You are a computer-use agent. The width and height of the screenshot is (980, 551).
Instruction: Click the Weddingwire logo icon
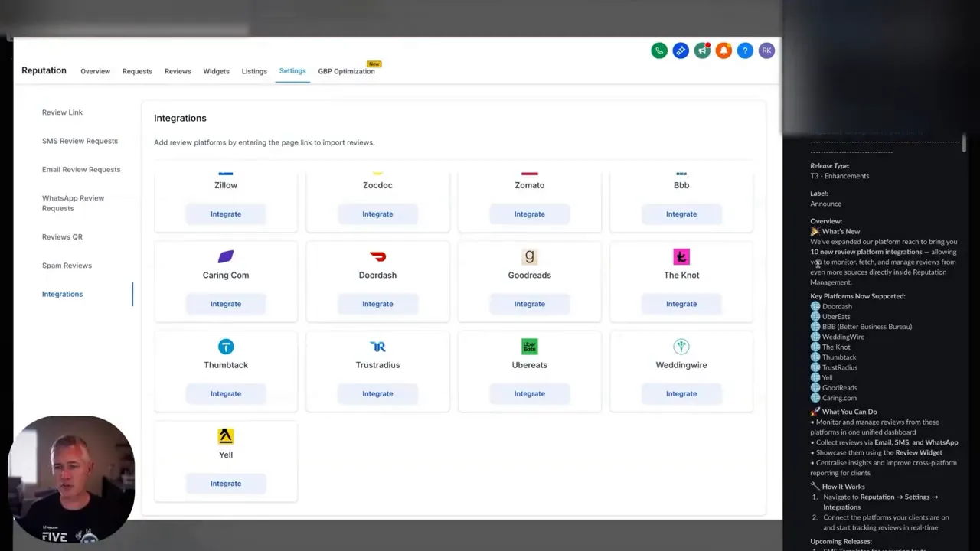point(681,347)
